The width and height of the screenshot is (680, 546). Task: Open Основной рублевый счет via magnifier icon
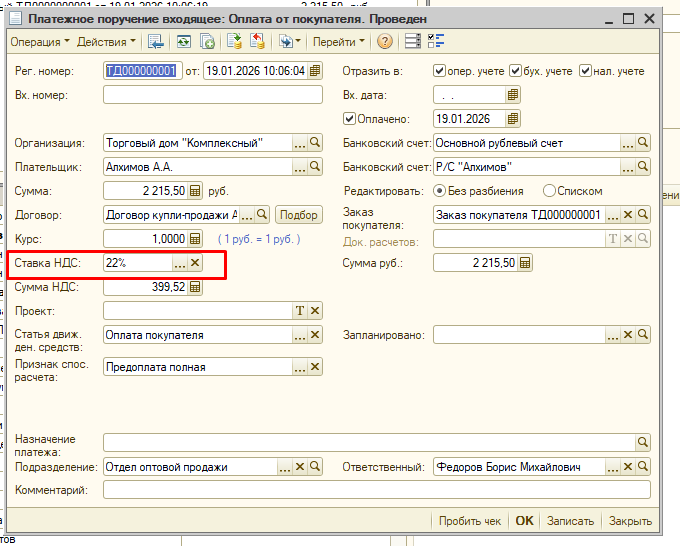point(643,143)
